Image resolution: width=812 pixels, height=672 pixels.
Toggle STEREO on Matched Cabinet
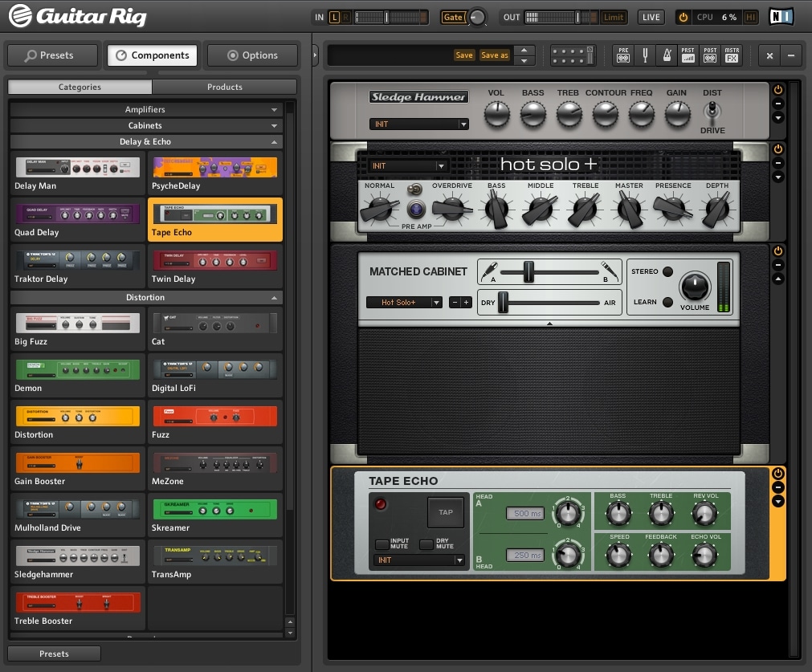point(668,271)
